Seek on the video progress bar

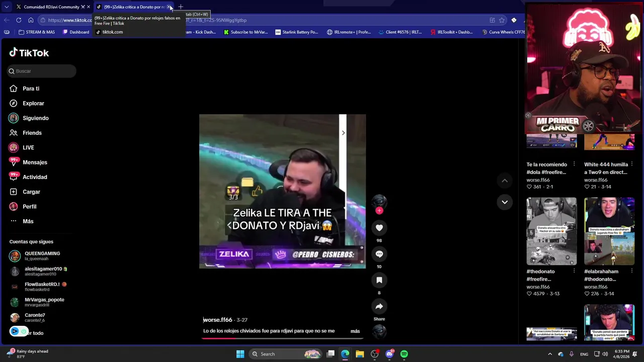pyautogui.click(x=282, y=338)
